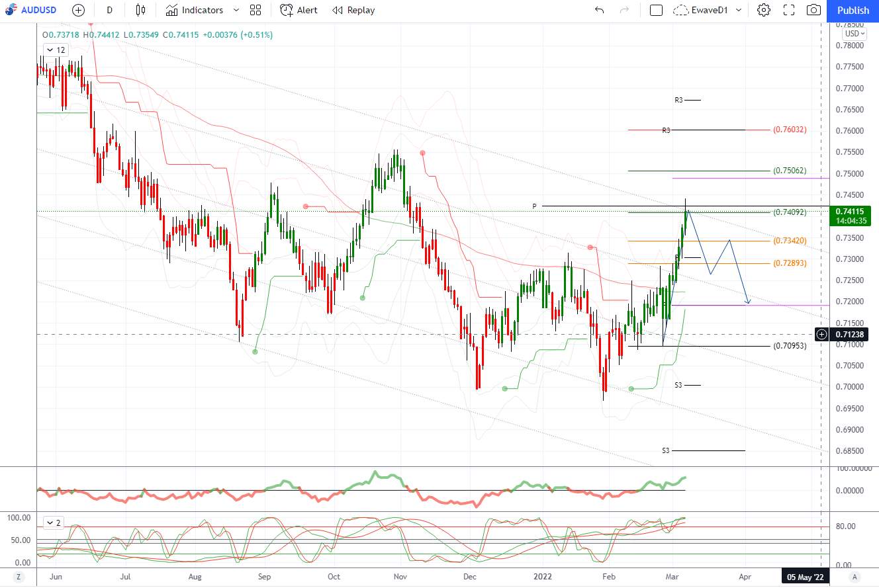
Task: Create a new Alert
Action: tap(299, 10)
